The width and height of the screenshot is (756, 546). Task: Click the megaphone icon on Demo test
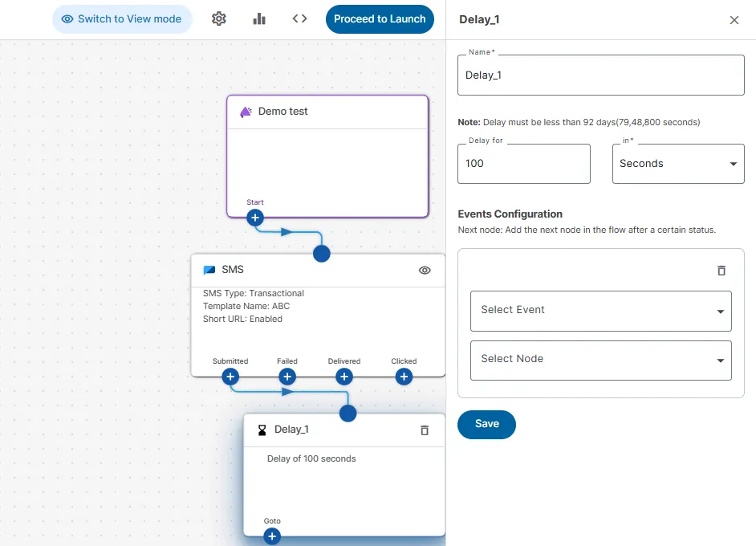point(246,112)
